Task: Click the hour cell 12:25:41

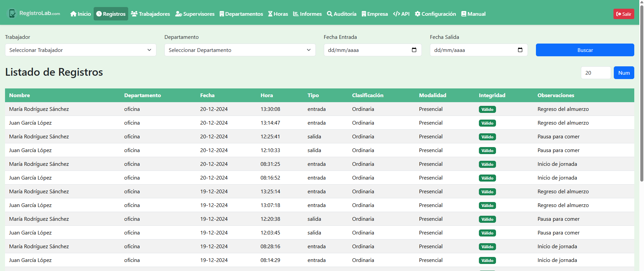Action: (270, 136)
